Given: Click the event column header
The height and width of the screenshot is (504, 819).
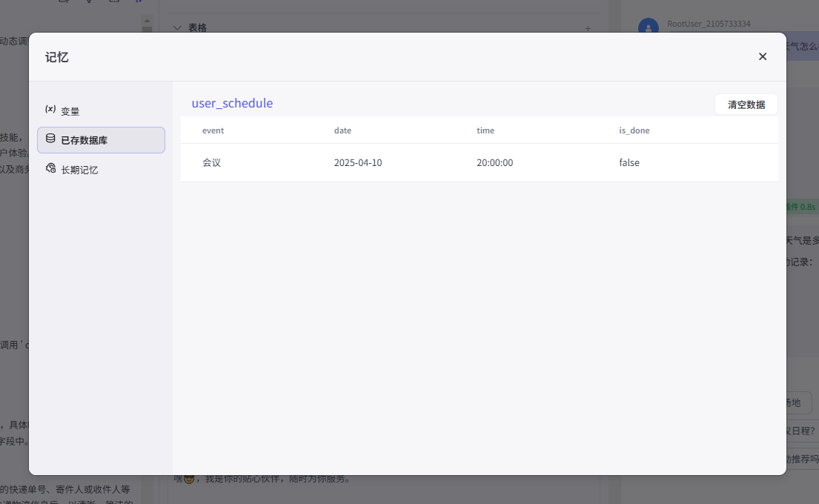Looking at the screenshot, I should pyautogui.click(x=213, y=130).
